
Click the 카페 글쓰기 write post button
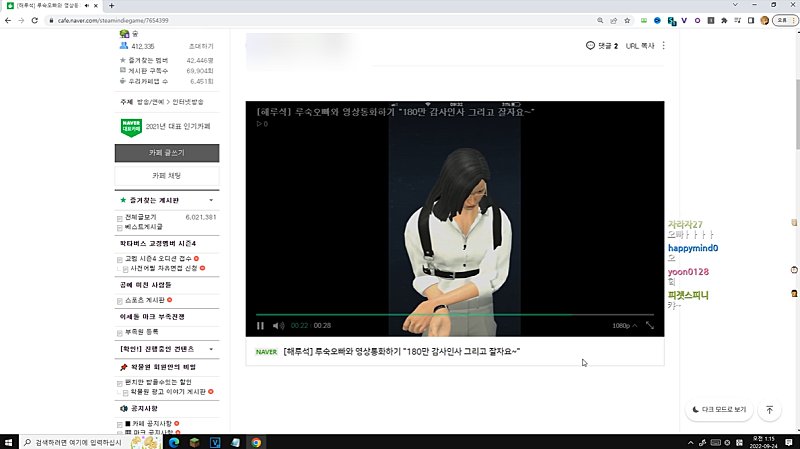167,153
